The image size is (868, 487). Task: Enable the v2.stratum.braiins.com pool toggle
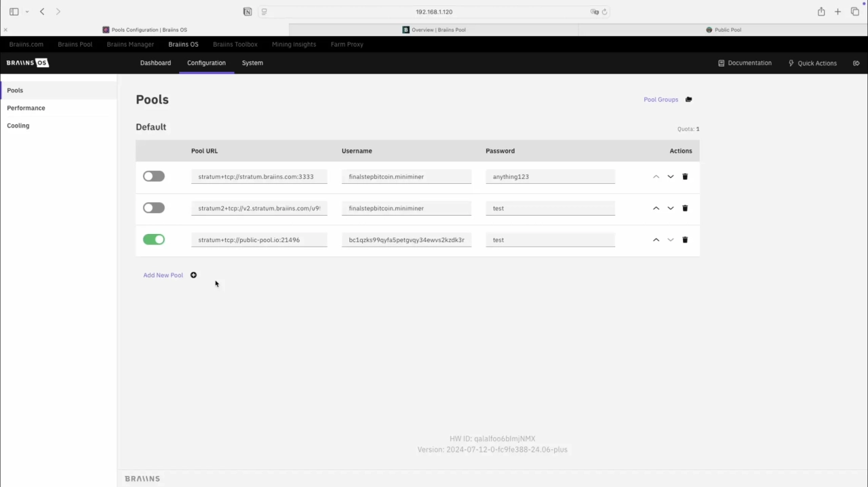pyautogui.click(x=154, y=208)
